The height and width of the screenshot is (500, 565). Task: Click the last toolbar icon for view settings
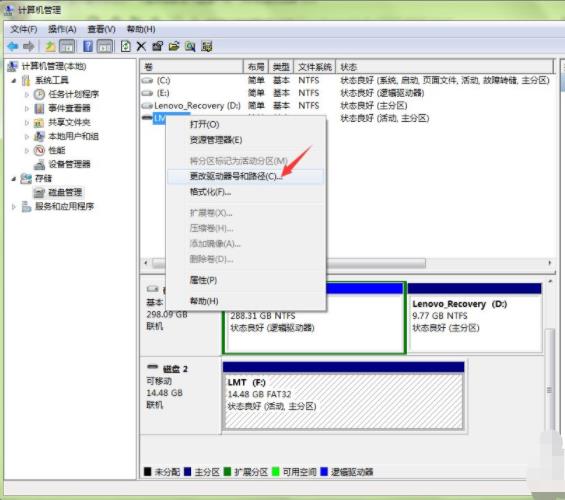(x=207, y=46)
